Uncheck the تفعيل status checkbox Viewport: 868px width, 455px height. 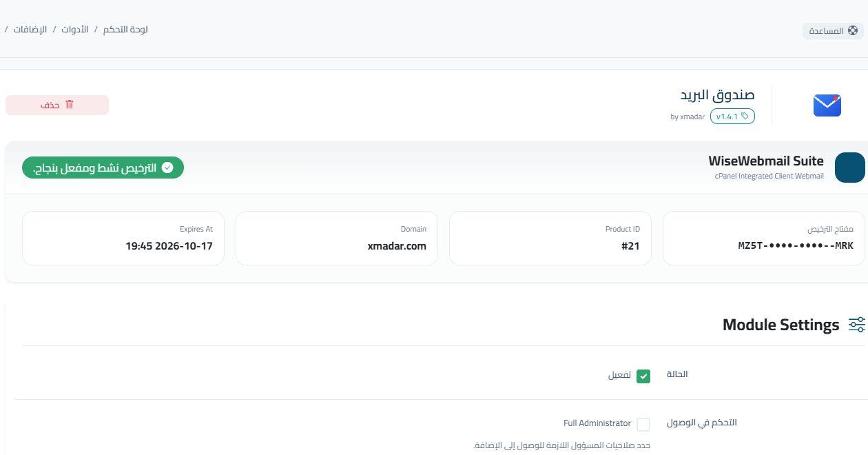point(643,376)
